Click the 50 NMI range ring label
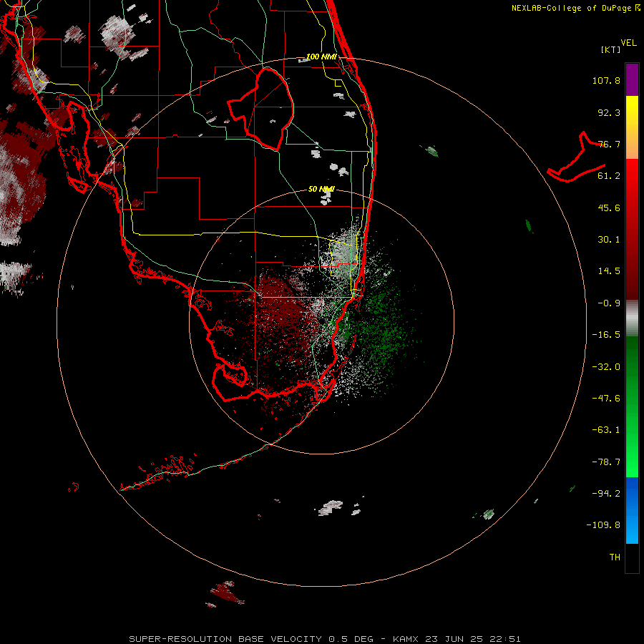The image size is (644, 644). tap(321, 189)
